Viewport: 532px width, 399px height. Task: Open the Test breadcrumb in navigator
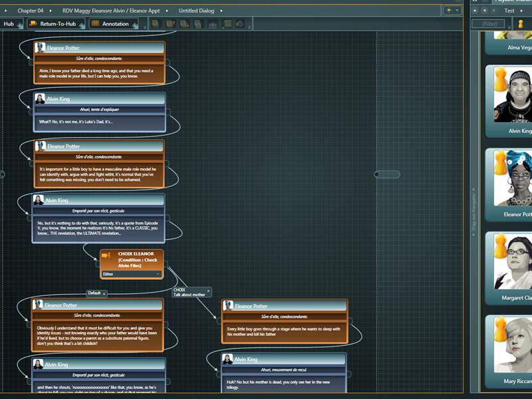pos(509,11)
